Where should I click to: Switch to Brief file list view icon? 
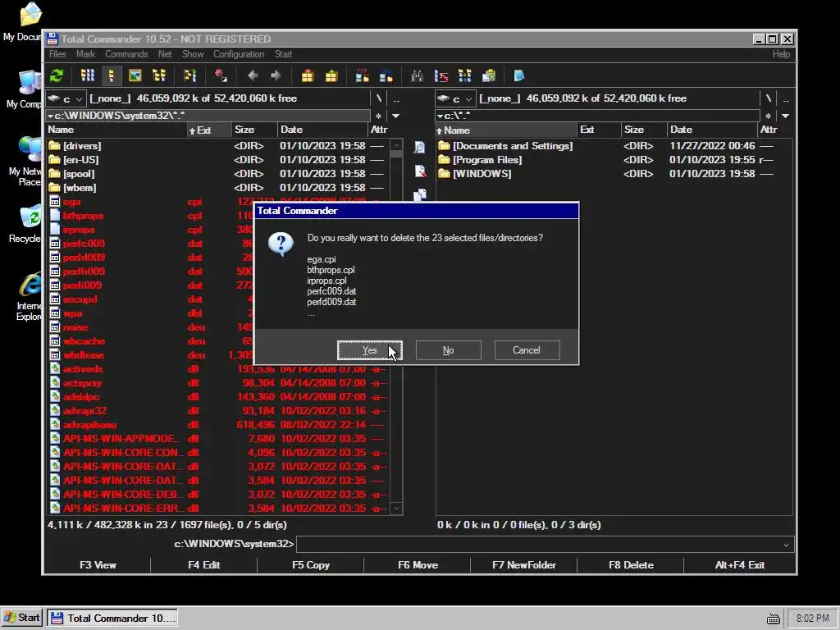[x=87, y=75]
